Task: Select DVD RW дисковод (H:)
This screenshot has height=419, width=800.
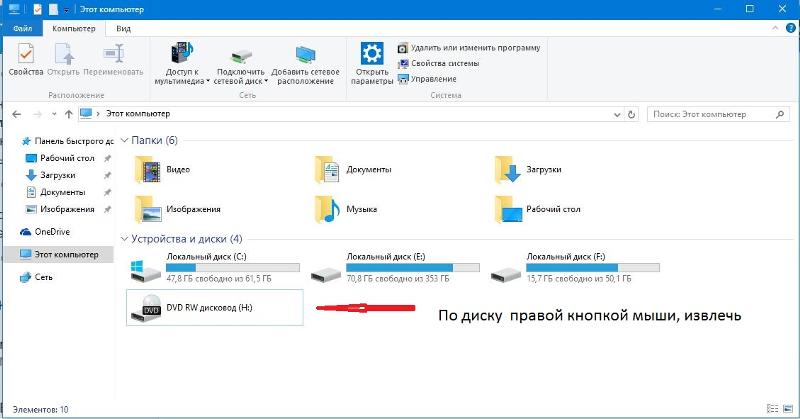Action: coord(215,308)
